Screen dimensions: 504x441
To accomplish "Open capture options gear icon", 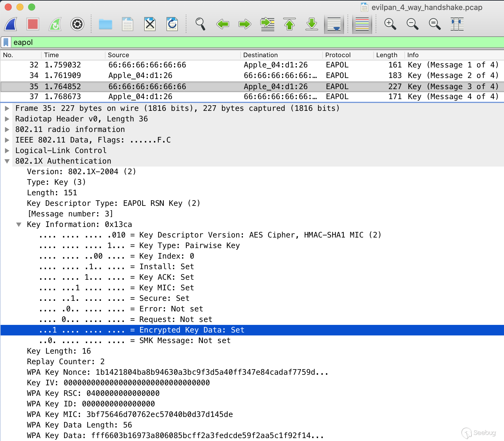I will point(77,24).
